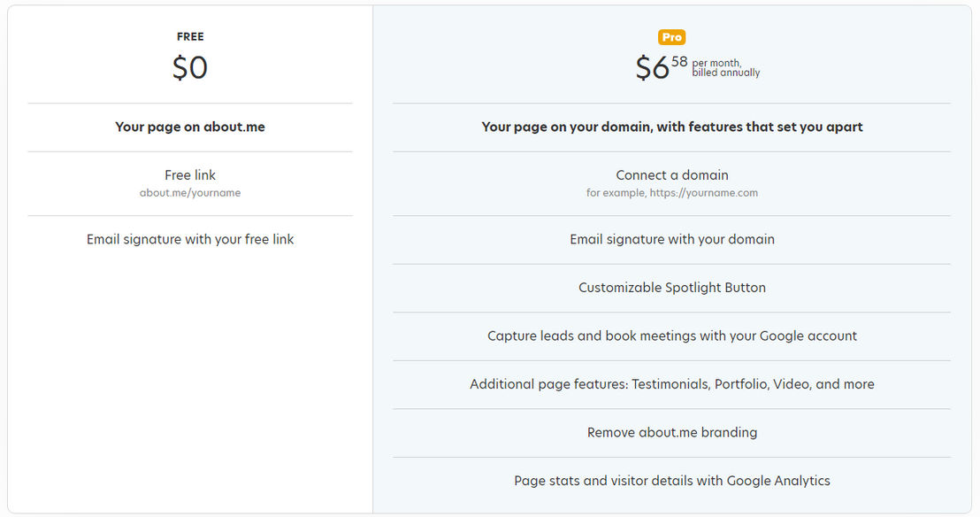Click 'per month, billed annually' note

pyautogui.click(x=725, y=67)
